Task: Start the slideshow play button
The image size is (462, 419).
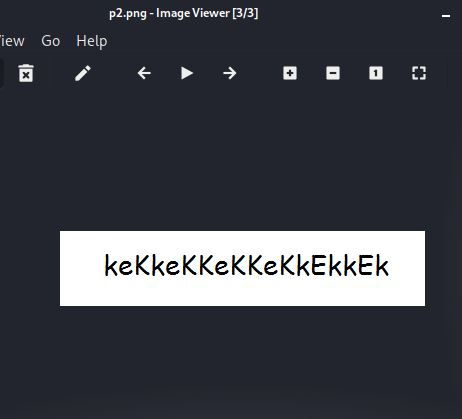Action: coord(187,73)
